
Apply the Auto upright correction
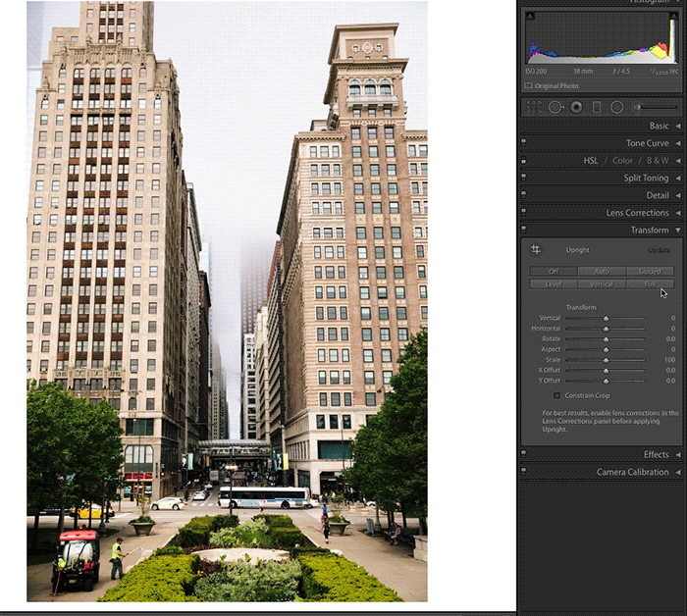pos(602,272)
